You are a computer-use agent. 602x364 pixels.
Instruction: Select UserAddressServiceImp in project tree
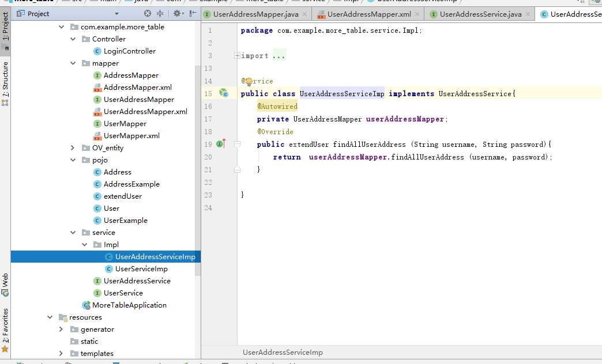pyautogui.click(x=106, y=257)
